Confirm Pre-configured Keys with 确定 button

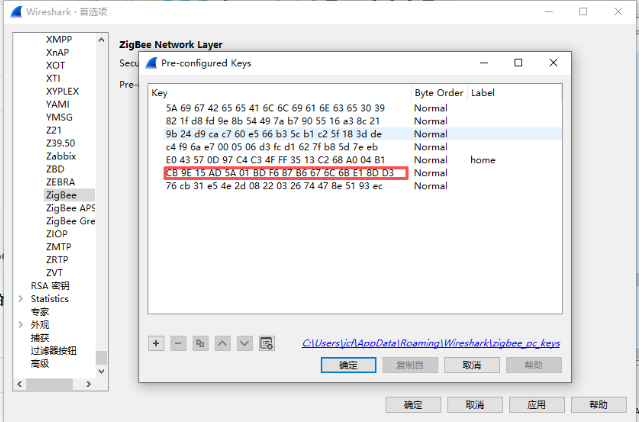pyautogui.click(x=348, y=365)
